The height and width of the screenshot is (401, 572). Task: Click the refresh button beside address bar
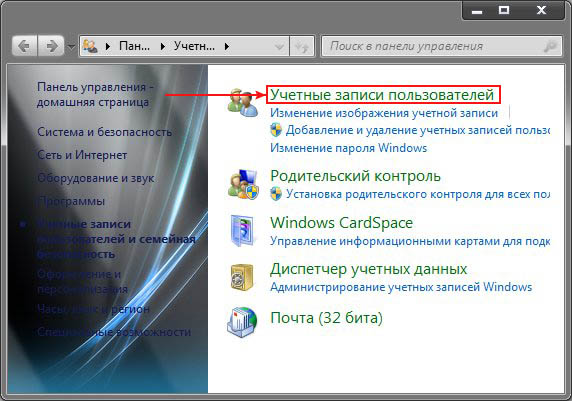pos(302,46)
